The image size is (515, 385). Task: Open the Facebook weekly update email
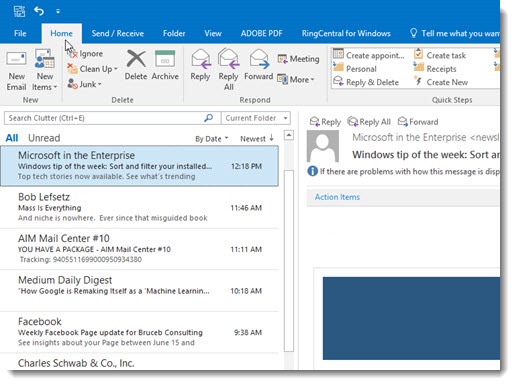point(139,332)
